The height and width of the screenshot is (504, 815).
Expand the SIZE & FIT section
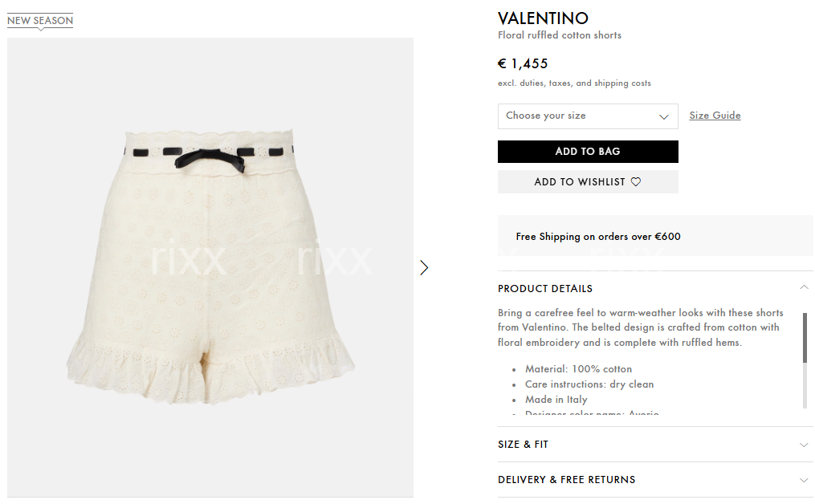coord(655,445)
